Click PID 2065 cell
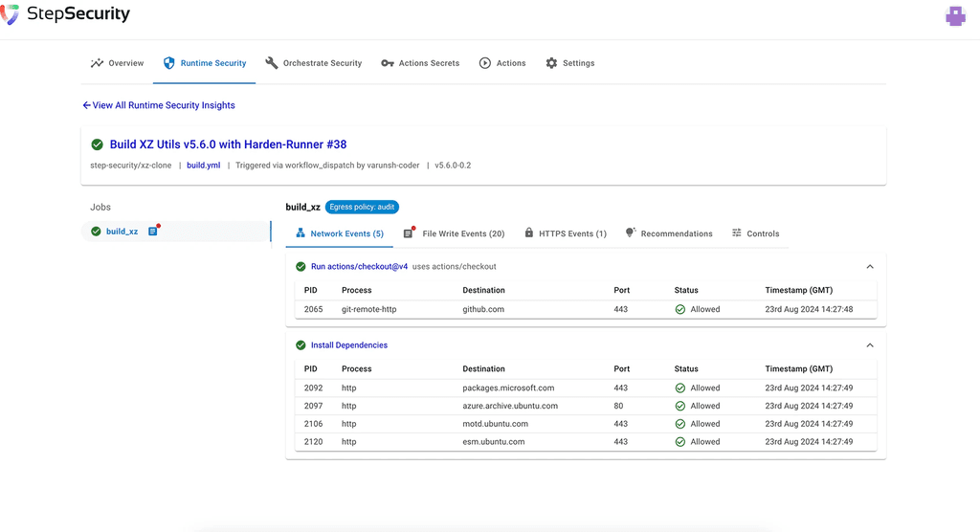This screenshot has height=532, width=980. pos(313,309)
